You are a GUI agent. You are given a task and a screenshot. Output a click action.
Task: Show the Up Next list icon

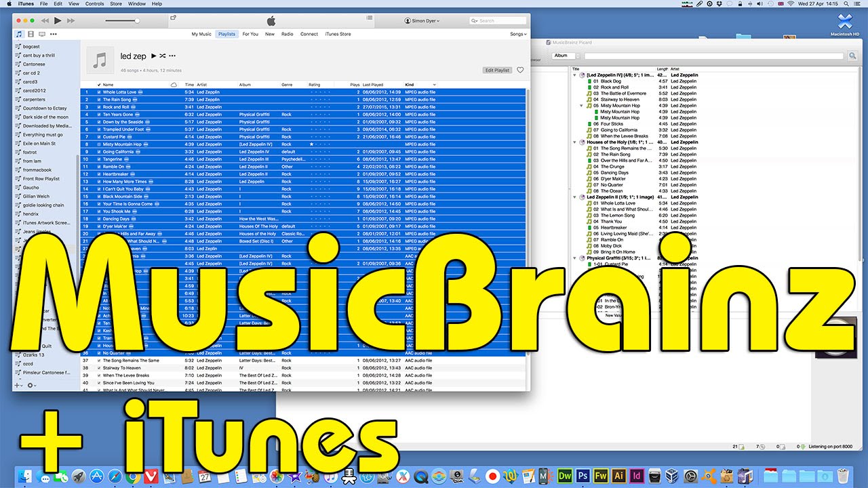370,18
